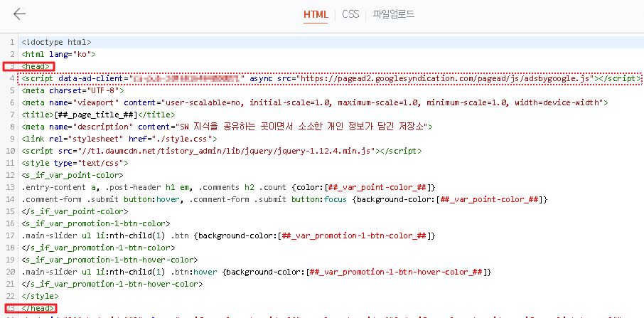Click the opening <s_if_var_promotion-1-btn-hover-color> line
644x318 pixels.
(x=109, y=260)
